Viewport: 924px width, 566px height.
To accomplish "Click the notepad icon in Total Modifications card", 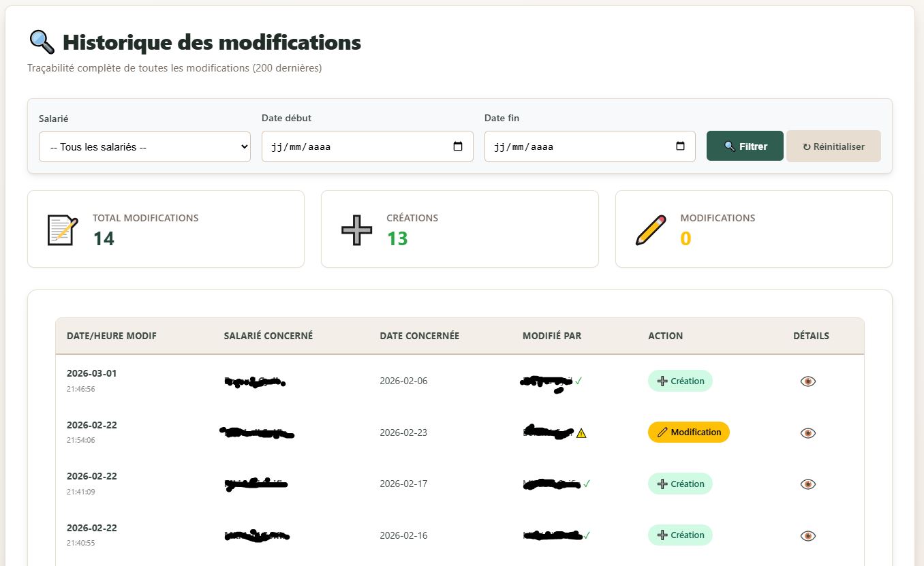I will pos(62,230).
